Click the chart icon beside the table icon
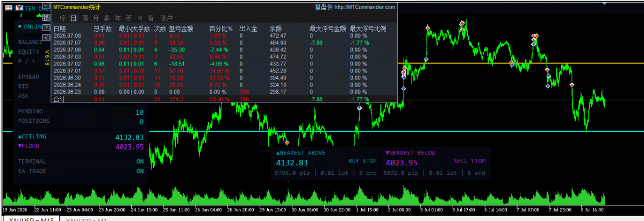 coord(19,8)
